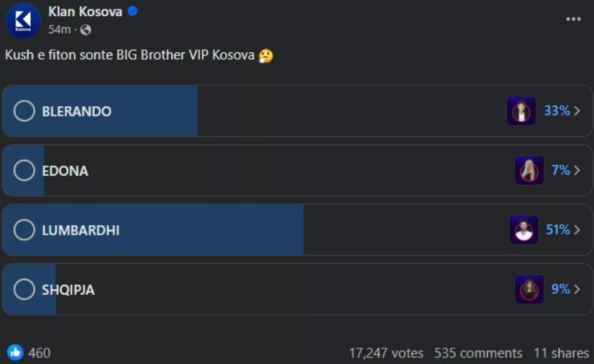Screen dimensions: 594x364
Task: View the 11 shares list
Action: click(561, 353)
